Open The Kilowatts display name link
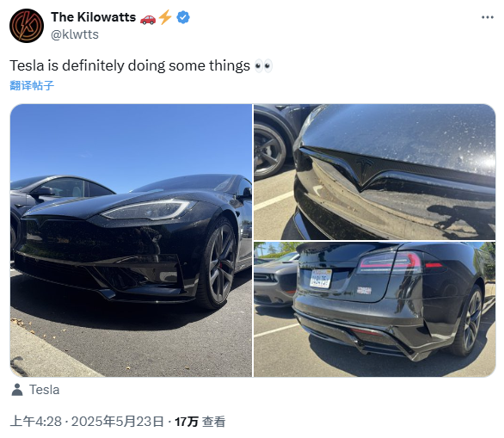 93,17
